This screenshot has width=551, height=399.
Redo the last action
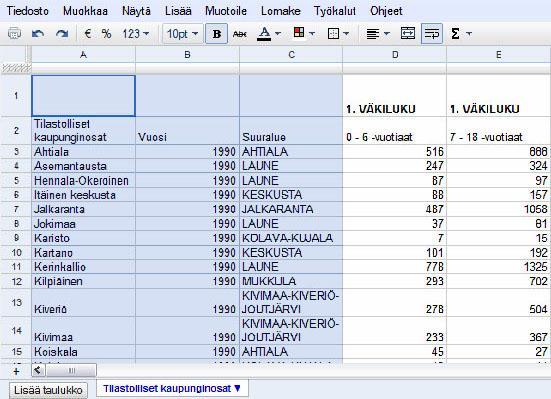point(62,34)
